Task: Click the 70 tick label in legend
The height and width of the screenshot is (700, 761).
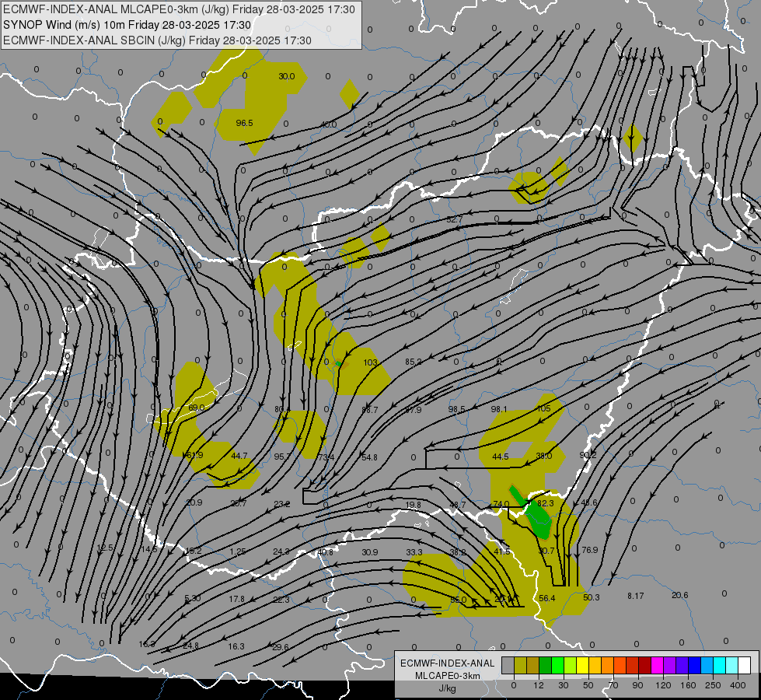Action: pyautogui.click(x=613, y=685)
